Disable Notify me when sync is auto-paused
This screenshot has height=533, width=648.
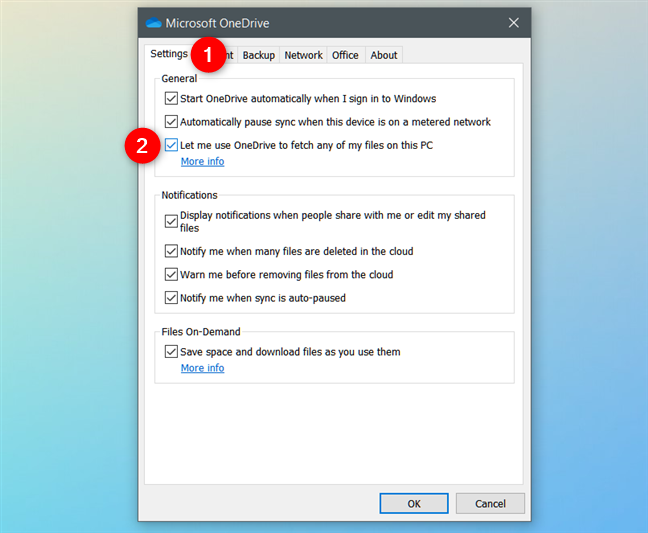tap(171, 298)
